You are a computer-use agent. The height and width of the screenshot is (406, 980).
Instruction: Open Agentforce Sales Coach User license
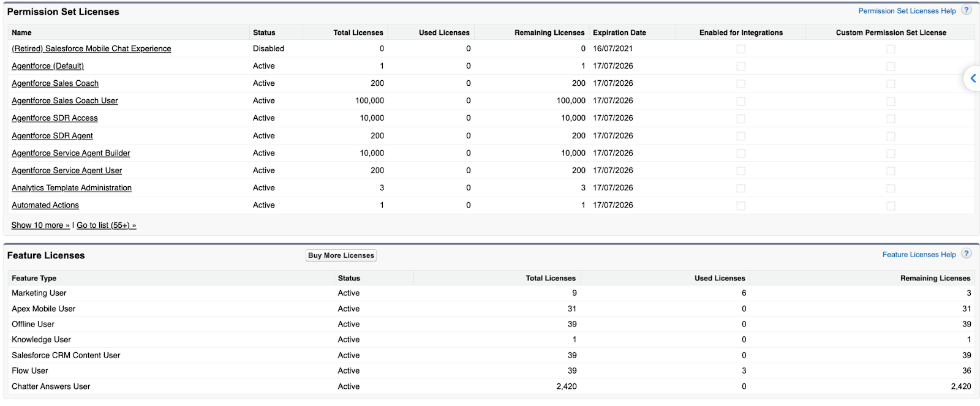(x=65, y=101)
